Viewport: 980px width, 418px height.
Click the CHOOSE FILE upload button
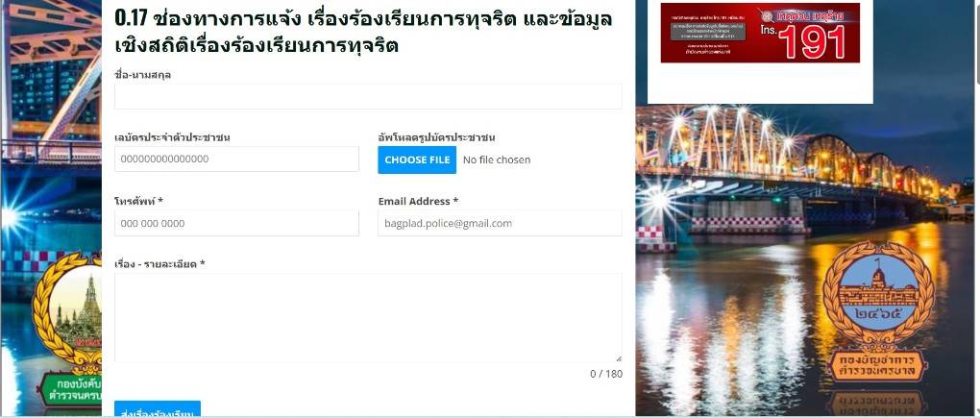tap(417, 160)
